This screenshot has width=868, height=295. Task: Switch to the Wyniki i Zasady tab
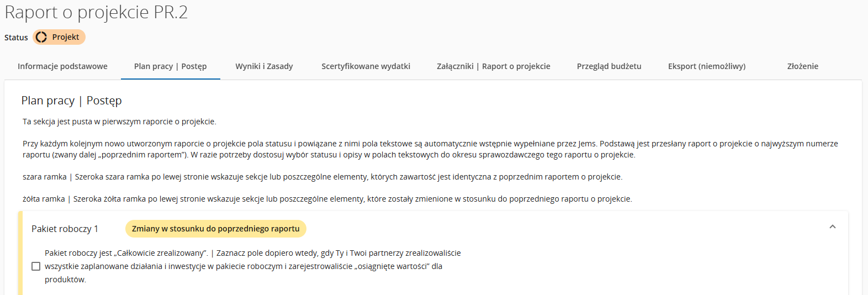pos(264,66)
